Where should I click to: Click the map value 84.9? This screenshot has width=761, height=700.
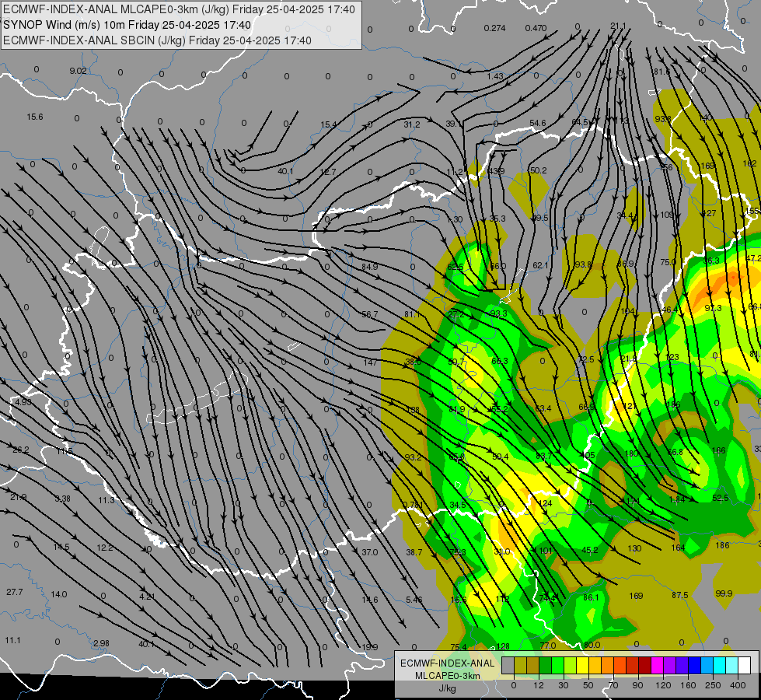[370, 267]
